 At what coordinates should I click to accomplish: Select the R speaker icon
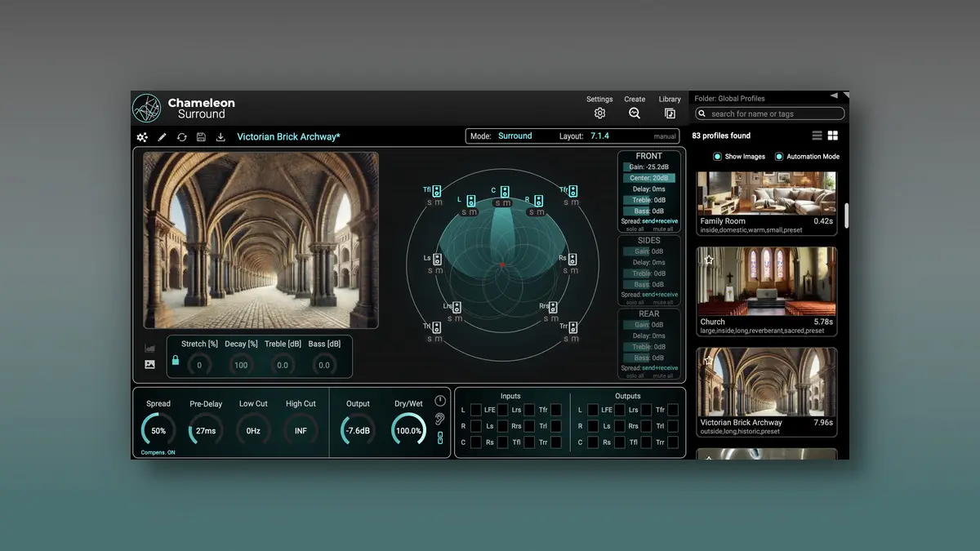click(539, 201)
